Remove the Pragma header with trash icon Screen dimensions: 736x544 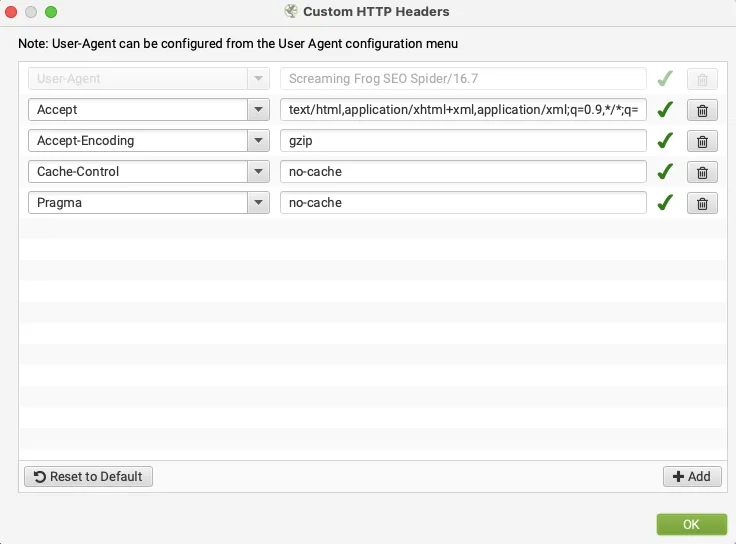(x=702, y=203)
